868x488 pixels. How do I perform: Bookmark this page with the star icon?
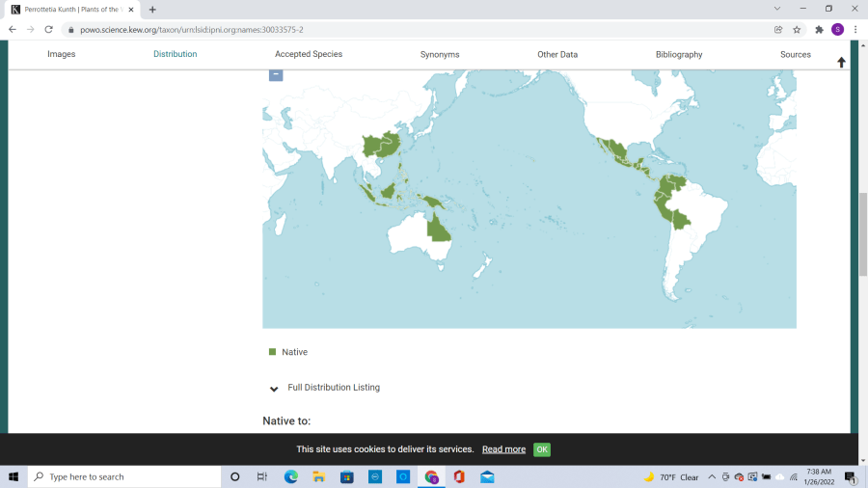tap(797, 30)
